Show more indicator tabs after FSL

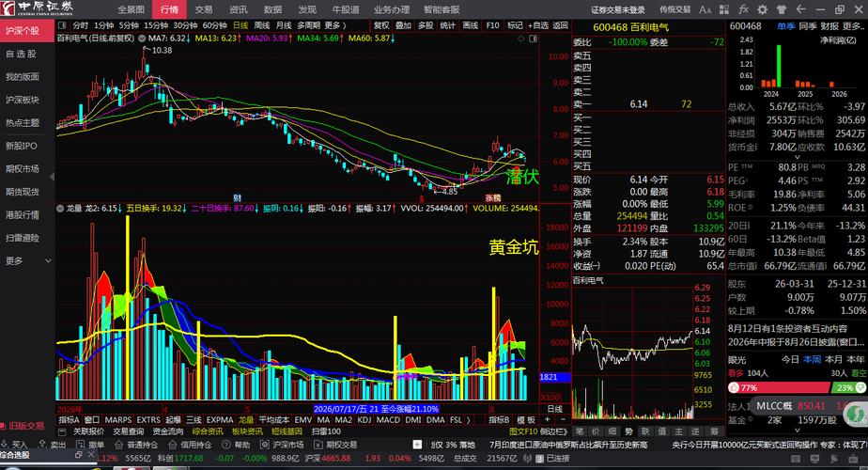click(469, 420)
